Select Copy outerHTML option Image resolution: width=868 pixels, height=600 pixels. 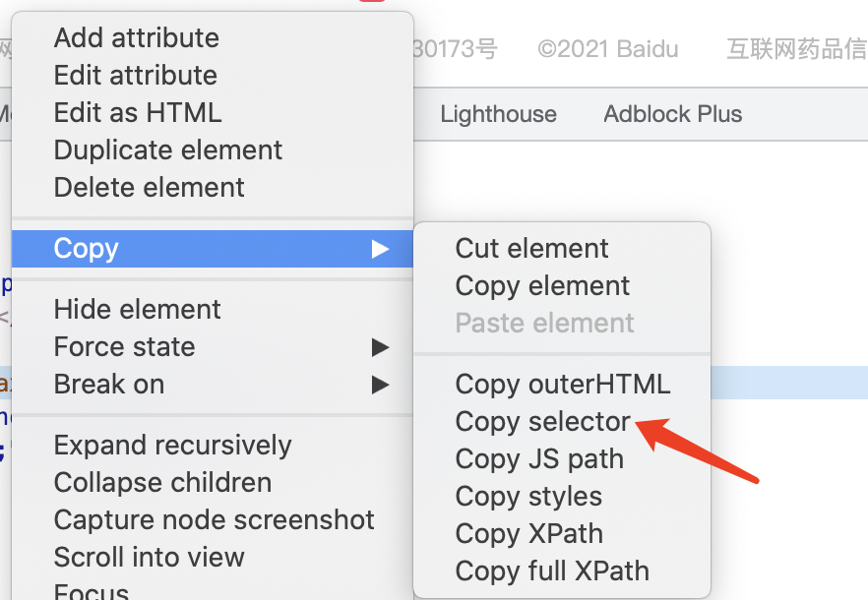[x=563, y=385]
